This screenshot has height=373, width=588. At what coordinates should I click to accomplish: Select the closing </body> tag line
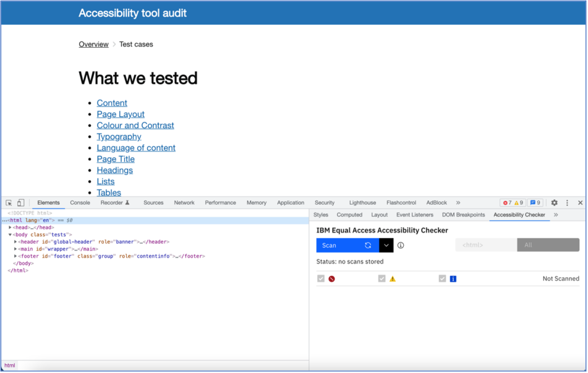23,263
